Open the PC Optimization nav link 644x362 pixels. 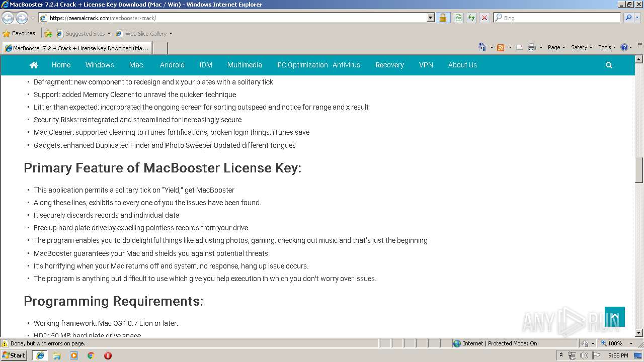[x=302, y=65]
